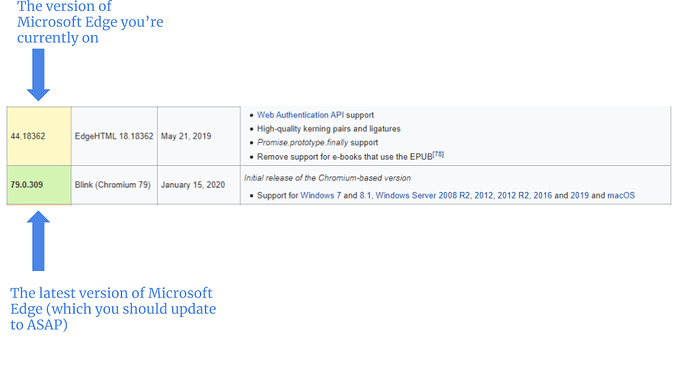Open the Windows Server 2008 R2 link
Viewport: 690px width, 388px height.
(x=422, y=195)
